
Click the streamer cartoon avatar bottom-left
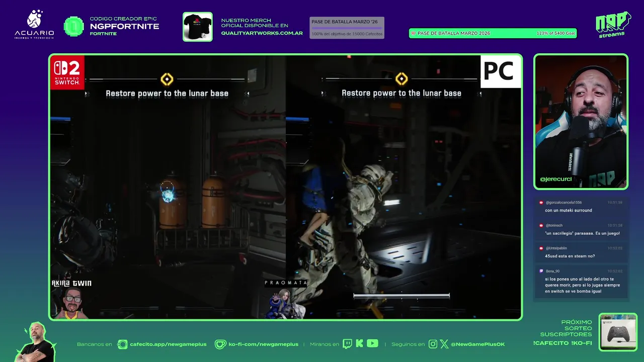pos(36,342)
